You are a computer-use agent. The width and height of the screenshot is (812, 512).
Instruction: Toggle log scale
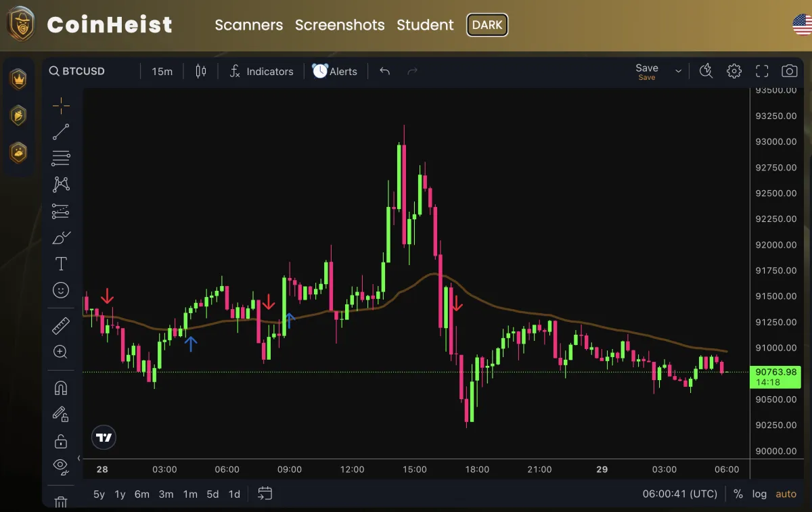(x=759, y=494)
